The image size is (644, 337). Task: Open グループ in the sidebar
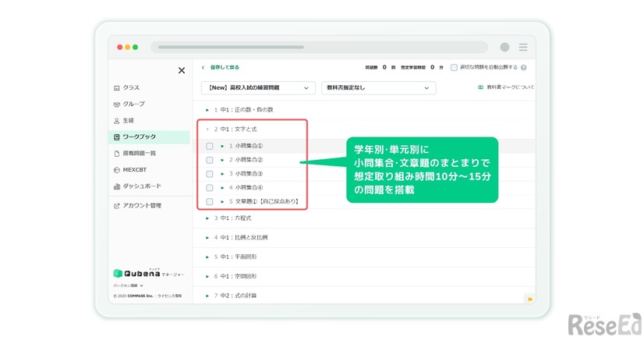coord(133,104)
